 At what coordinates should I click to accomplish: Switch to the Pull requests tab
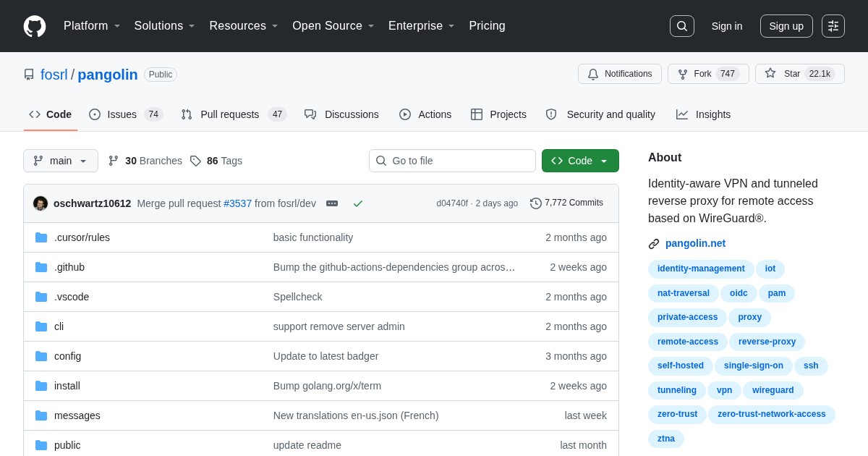(x=234, y=114)
